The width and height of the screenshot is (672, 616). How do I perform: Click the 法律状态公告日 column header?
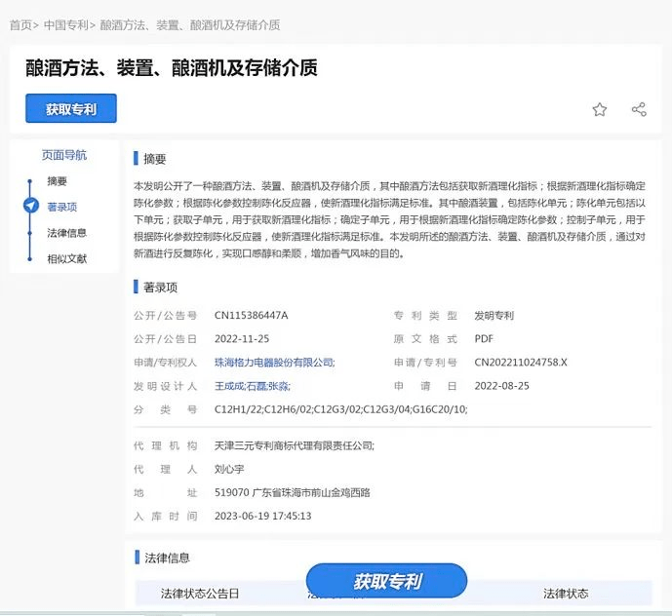point(200,594)
